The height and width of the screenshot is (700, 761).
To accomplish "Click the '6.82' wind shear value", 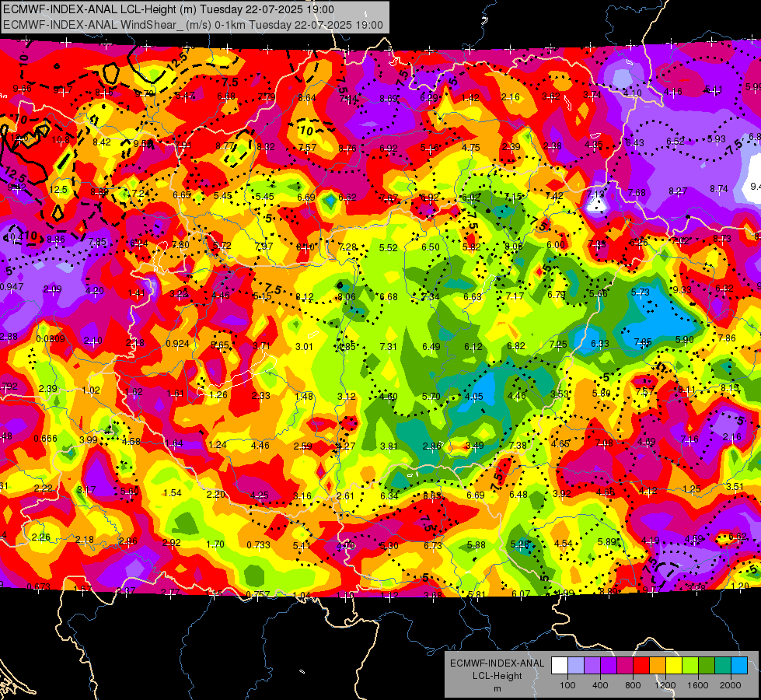I will point(516,345).
